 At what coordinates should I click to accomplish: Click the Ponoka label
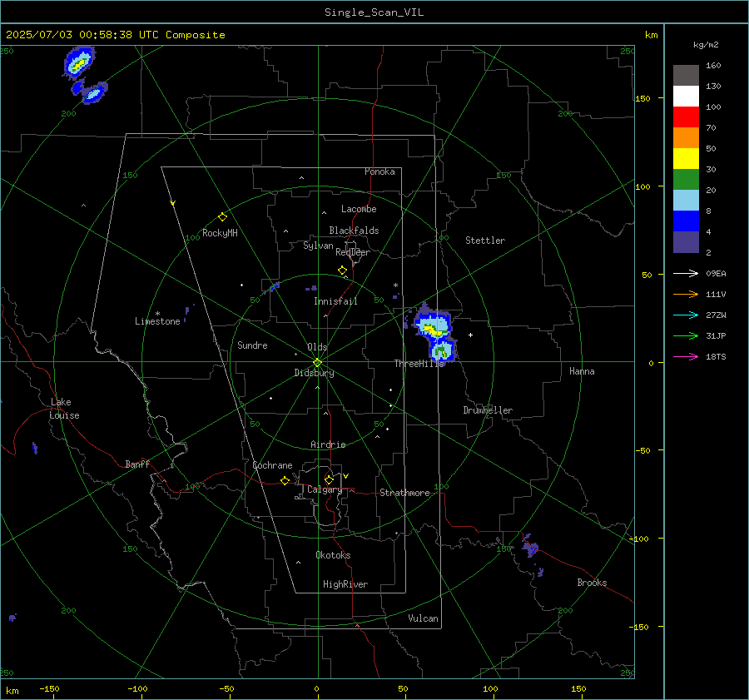pos(379,171)
